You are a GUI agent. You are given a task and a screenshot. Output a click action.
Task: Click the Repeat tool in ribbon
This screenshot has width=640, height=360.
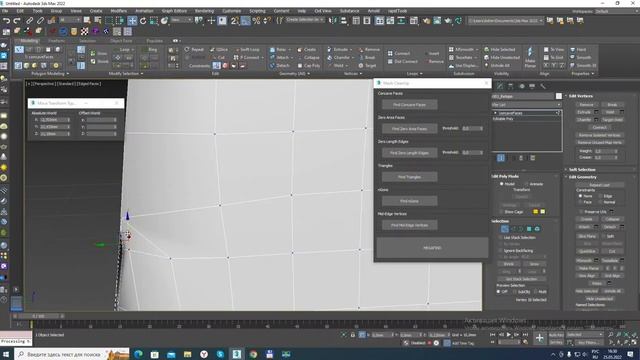(x=194, y=49)
